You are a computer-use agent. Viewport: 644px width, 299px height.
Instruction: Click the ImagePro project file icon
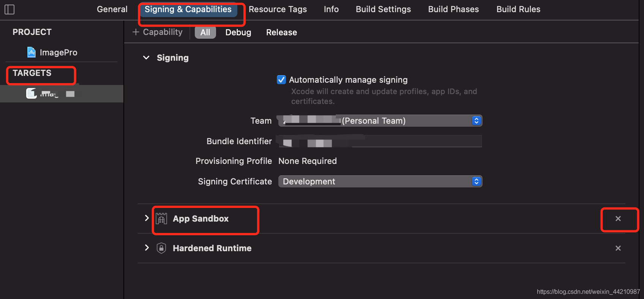point(32,52)
